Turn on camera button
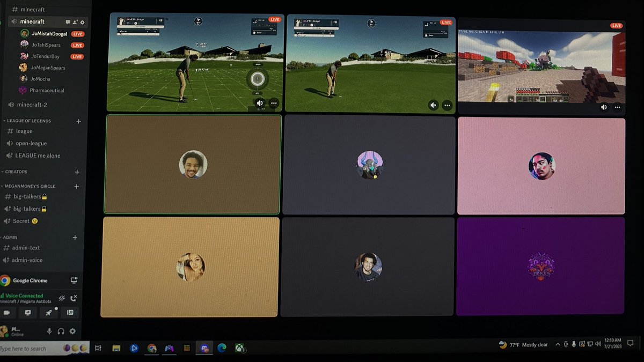 coord(7,313)
